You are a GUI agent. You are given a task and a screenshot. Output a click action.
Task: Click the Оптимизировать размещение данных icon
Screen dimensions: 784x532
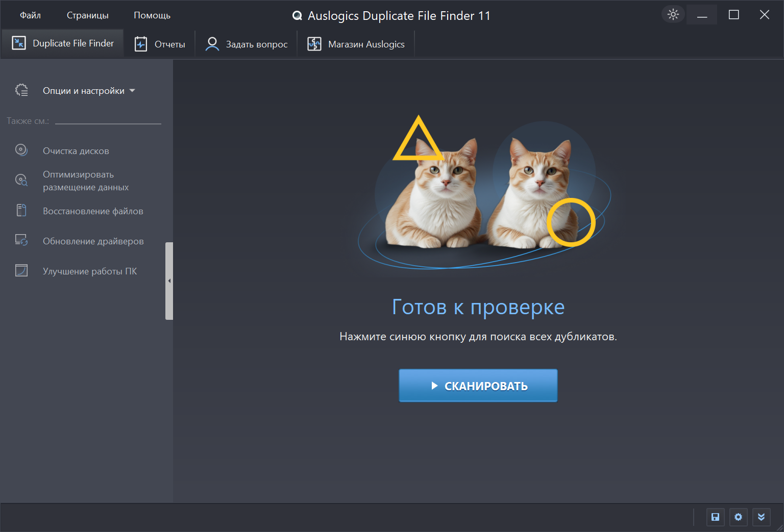click(21, 180)
